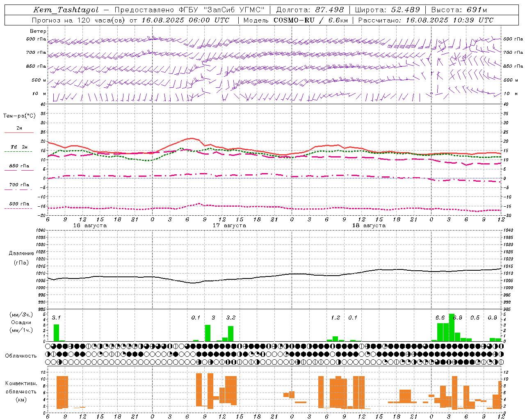Click the 'Предоставлено ФГБУ "ЗапСиб УГМС"' provider text

189,10
